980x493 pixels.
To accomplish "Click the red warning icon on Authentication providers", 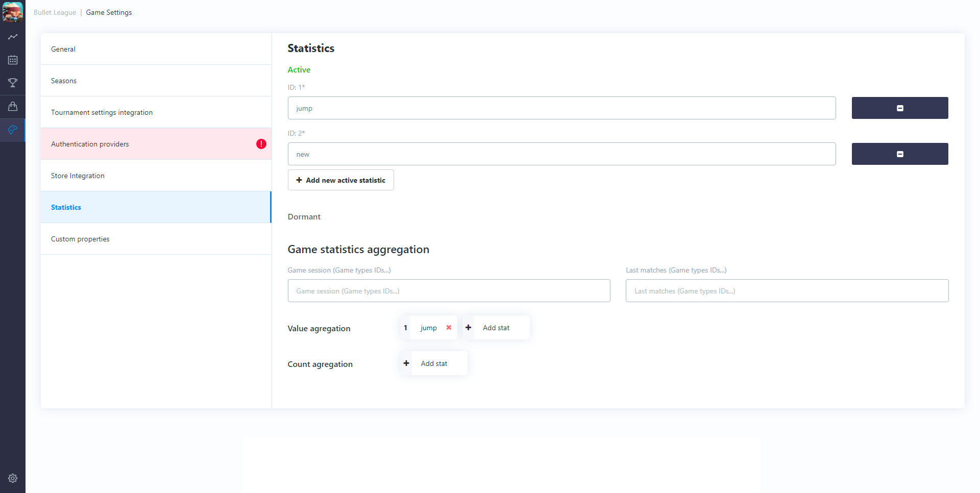I will 261,144.
